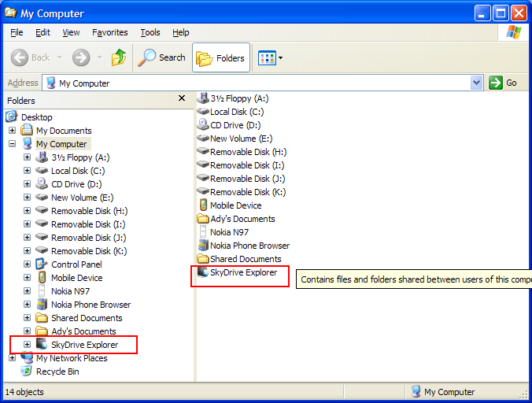Screen dimensions: 532x403
Task: Select Removable Disk (J:) in file list
Action: 247,179
